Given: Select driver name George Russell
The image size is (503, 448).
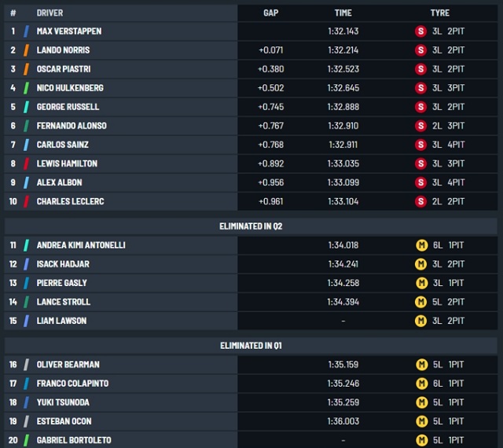Looking at the screenshot, I should point(68,107).
